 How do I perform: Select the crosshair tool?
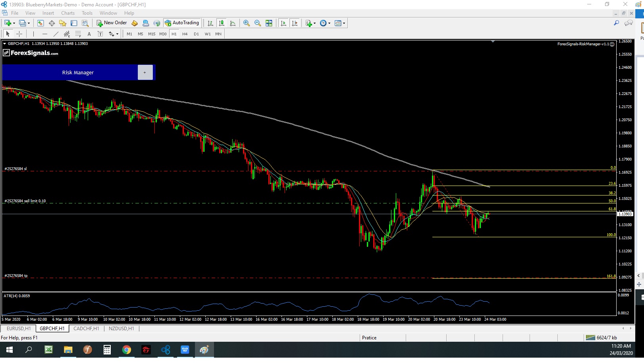pos(19,34)
